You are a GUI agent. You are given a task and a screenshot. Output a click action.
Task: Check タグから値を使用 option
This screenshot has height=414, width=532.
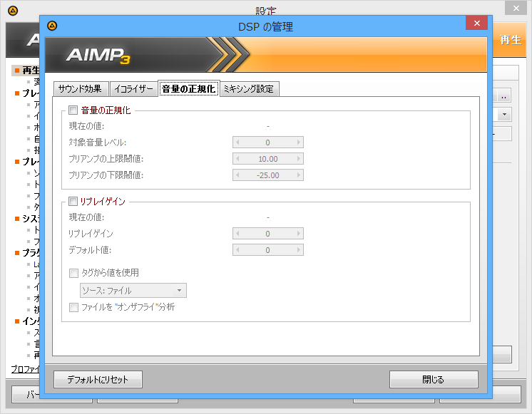[x=73, y=274]
